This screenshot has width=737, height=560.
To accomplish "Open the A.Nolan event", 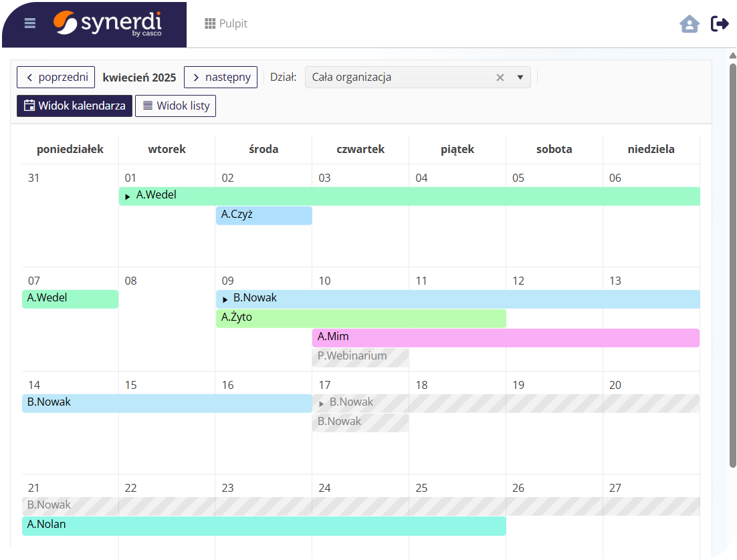I will (x=264, y=526).
